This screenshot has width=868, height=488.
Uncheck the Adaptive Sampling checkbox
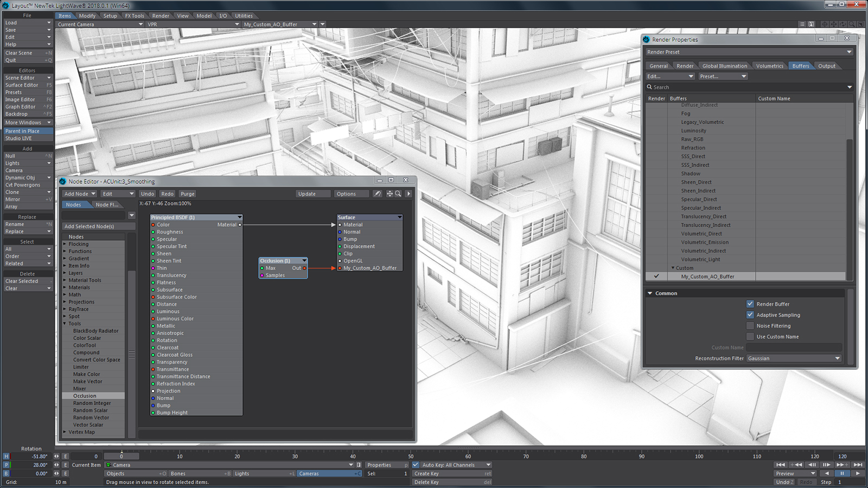point(750,315)
